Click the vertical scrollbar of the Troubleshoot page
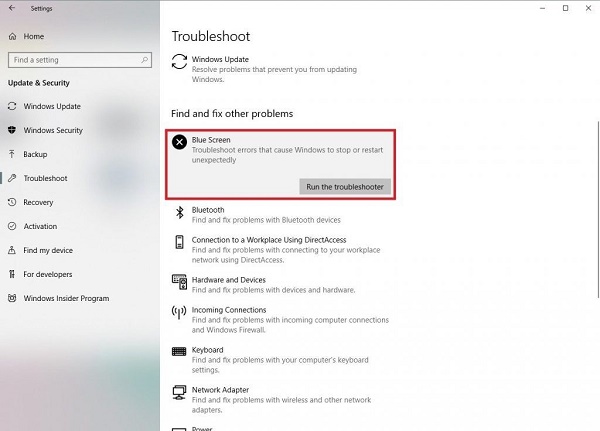 pos(598,209)
